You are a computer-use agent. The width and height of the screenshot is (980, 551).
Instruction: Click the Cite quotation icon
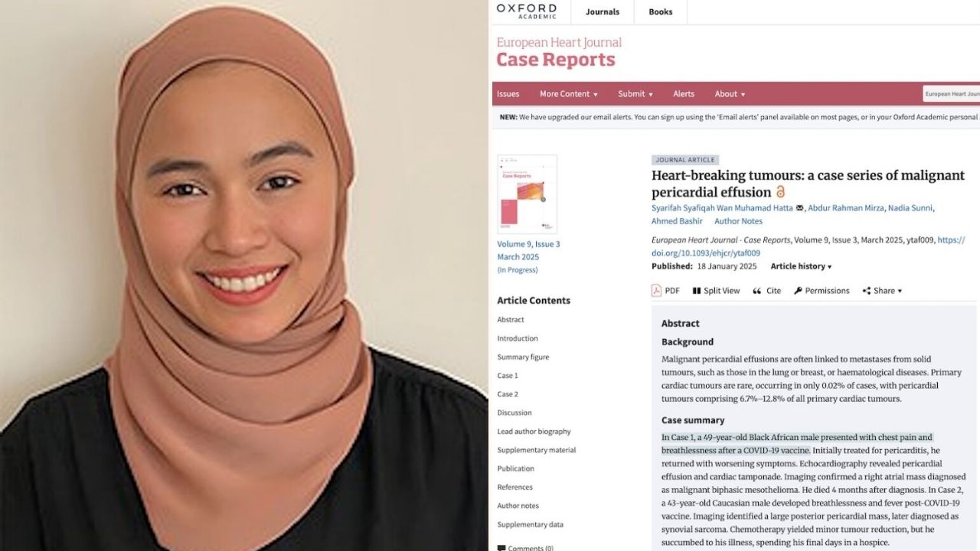[757, 291]
